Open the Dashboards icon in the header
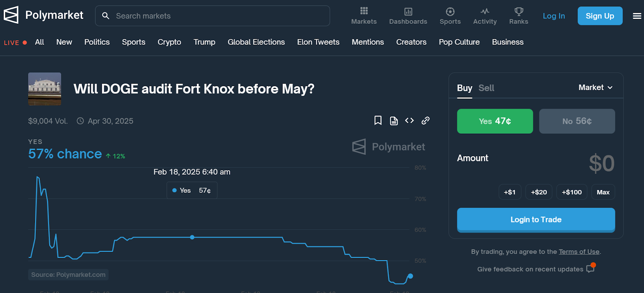Image resolution: width=644 pixels, height=293 pixels. click(x=408, y=11)
